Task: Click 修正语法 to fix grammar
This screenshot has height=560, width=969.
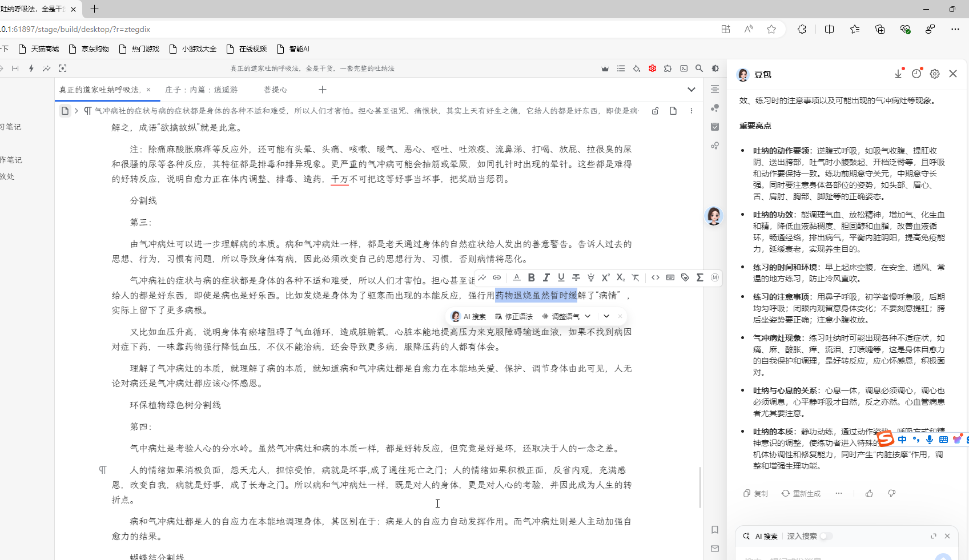Action: point(513,316)
